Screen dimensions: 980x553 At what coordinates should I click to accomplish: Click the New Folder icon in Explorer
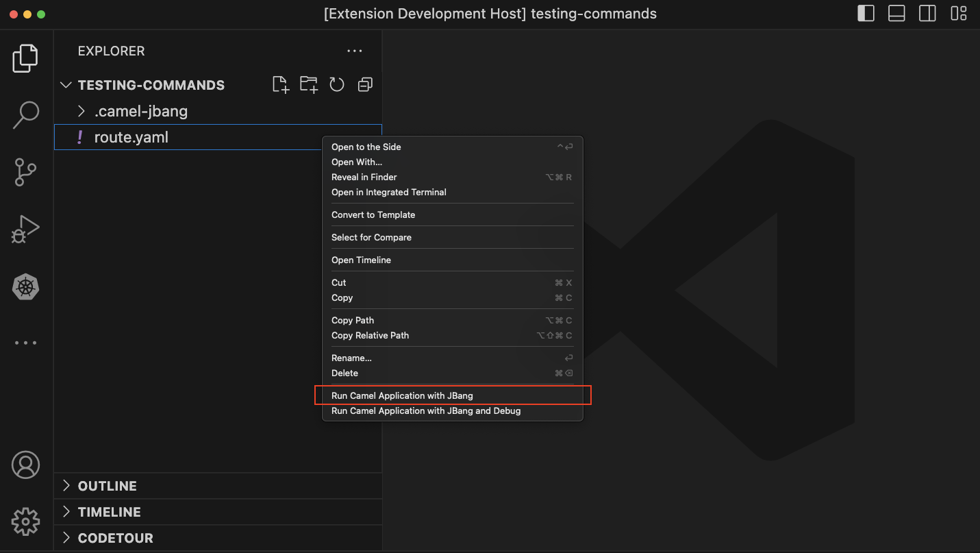tap(308, 84)
